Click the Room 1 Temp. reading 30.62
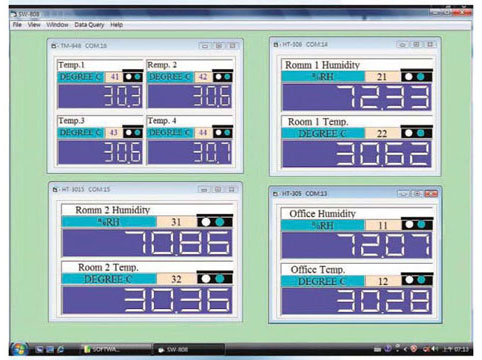This screenshot has width=482, height=360. [x=357, y=154]
